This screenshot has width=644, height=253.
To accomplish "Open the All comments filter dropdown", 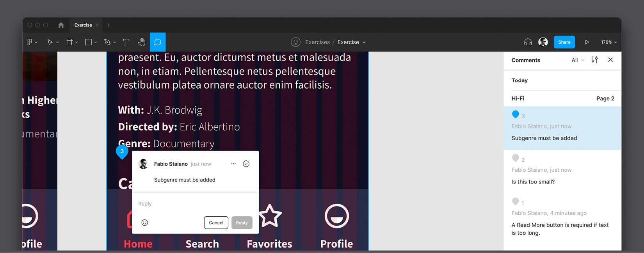I will (578, 60).
